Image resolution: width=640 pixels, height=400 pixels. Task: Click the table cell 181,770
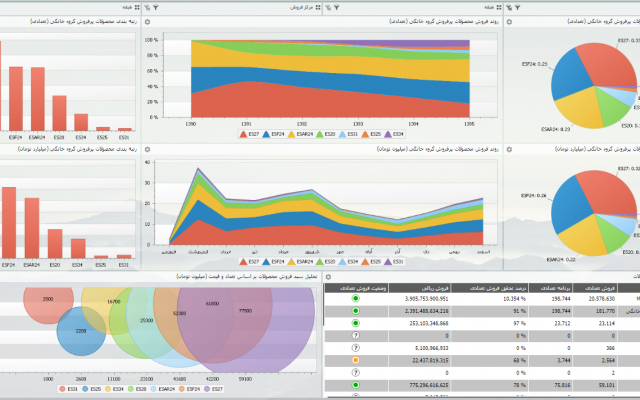pos(595,311)
